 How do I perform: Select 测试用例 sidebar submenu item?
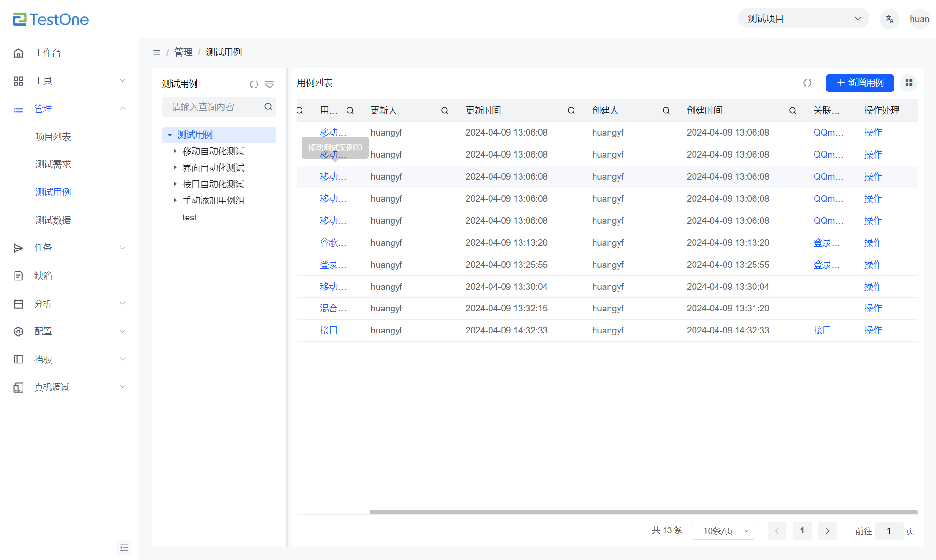(x=53, y=192)
